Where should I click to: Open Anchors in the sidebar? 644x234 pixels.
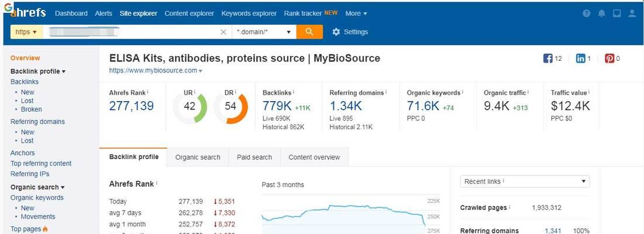pos(23,153)
